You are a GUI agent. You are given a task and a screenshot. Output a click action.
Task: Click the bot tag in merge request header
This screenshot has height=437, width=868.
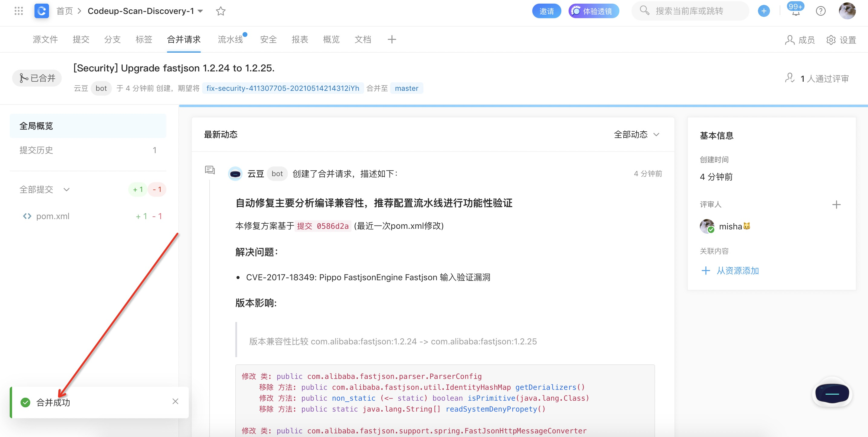pos(101,88)
